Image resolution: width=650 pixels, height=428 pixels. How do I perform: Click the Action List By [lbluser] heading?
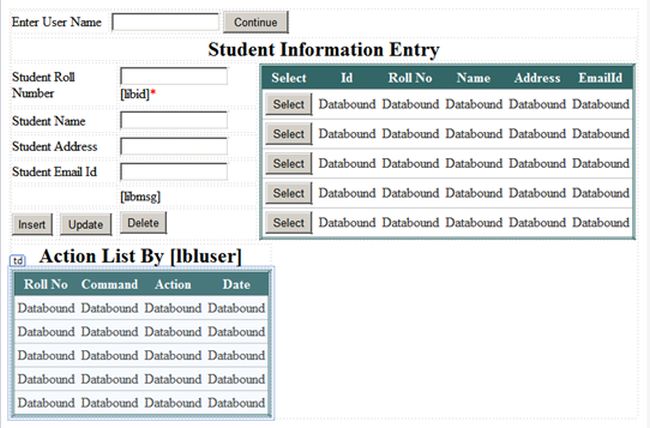coord(140,256)
